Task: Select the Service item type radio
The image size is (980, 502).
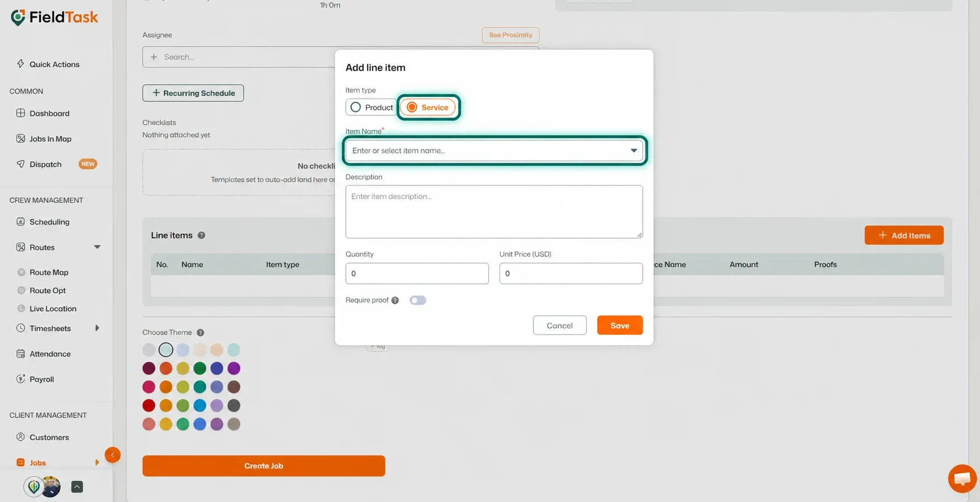Action: pyautogui.click(x=412, y=107)
